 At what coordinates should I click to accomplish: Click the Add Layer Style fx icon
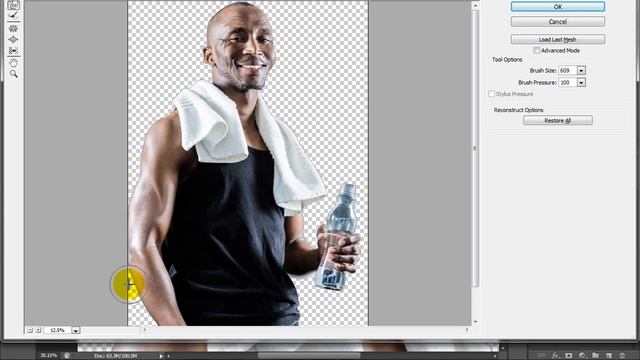[555, 356]
